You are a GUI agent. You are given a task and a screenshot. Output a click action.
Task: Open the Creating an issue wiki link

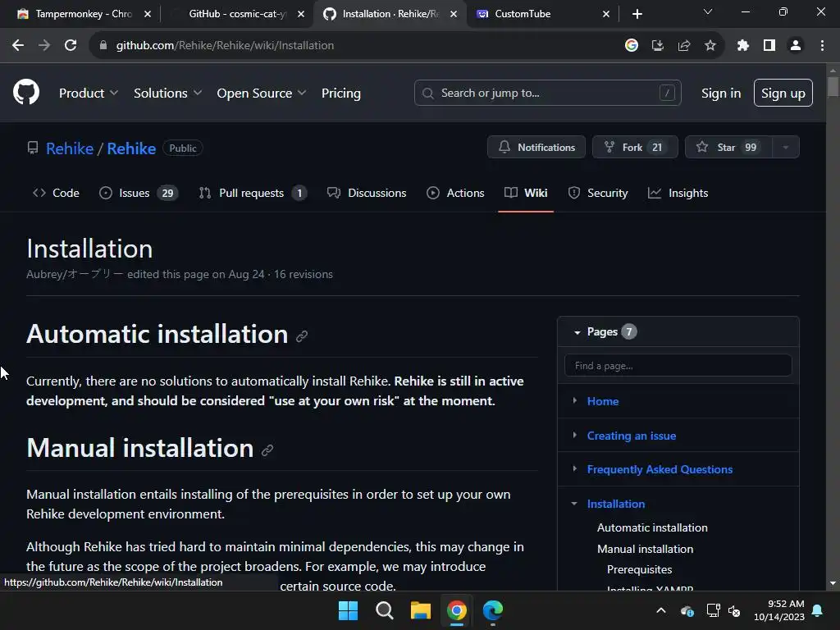click(631, 436)
